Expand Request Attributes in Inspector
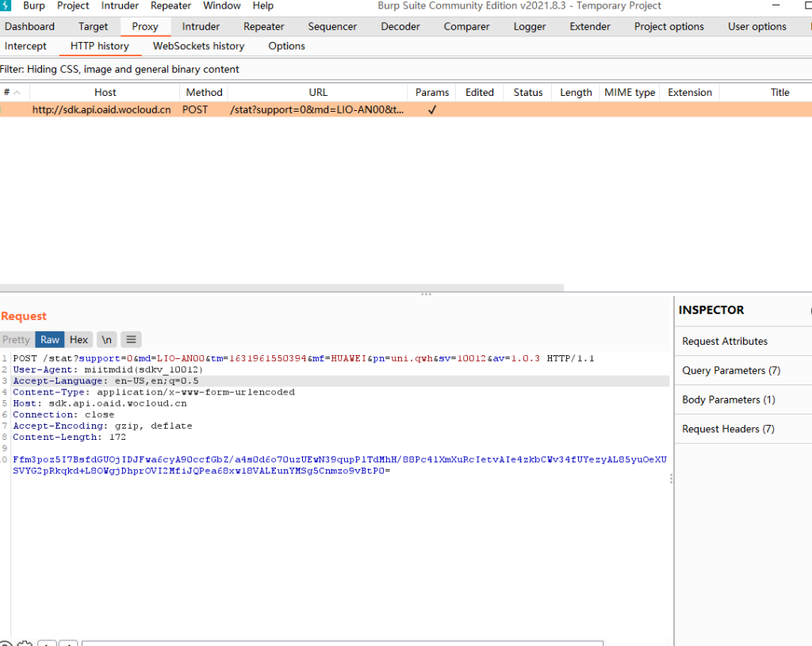This screenshot has height=646, width=812. pyautogui.click(x=725, y=341)
